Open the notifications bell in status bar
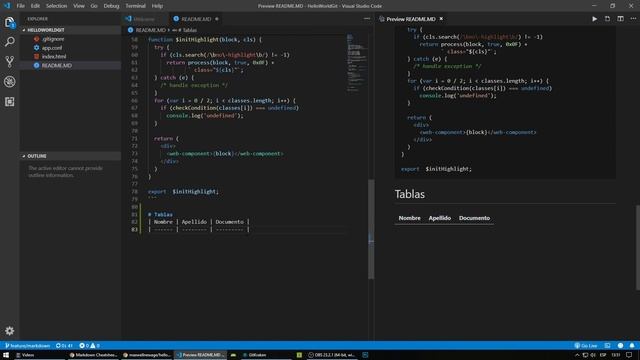Viewport: 640px width, 360px height. pos(632,346)
